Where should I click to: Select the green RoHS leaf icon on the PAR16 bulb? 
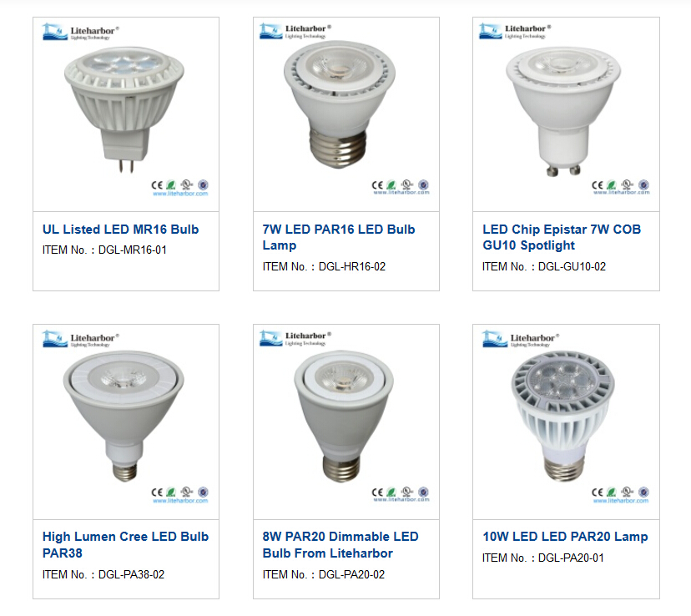point(392,184)
